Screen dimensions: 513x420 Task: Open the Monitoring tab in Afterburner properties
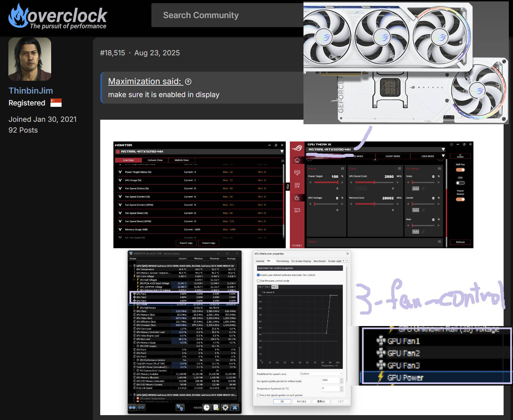282,261
